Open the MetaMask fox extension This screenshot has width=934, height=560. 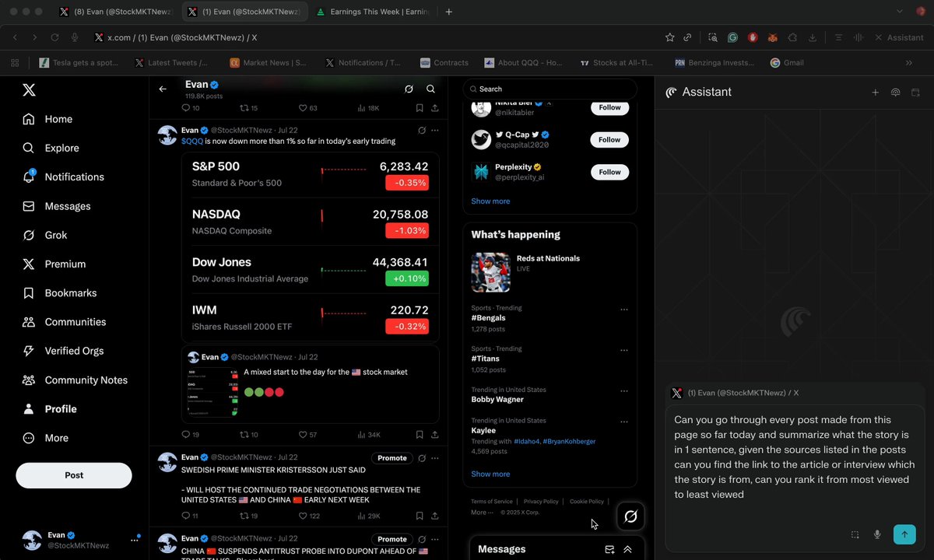[x=772, y=37]
